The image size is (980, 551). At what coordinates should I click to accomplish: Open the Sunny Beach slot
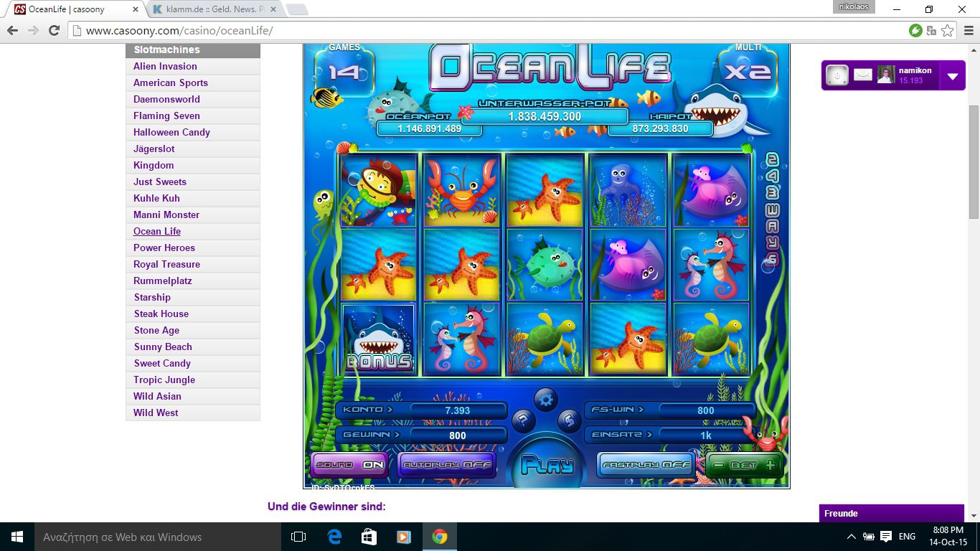click(193, 347)
